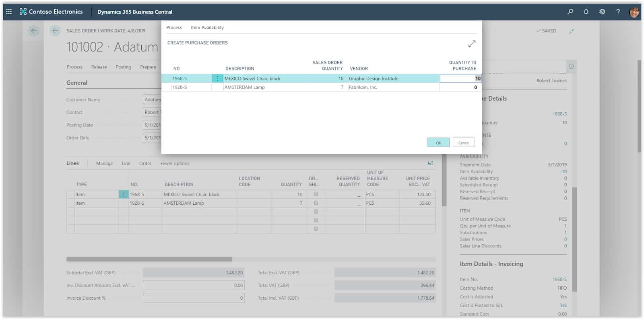Viewport: 644px width, 319px height.
Task: Collapse the sales order page view
Action: (x=571, y=31)
